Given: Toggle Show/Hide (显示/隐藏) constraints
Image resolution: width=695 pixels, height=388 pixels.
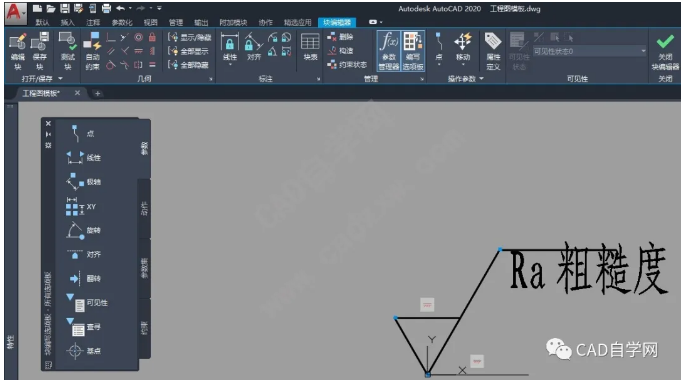Looking at the screenshot, I should click(x=190, y=38).
